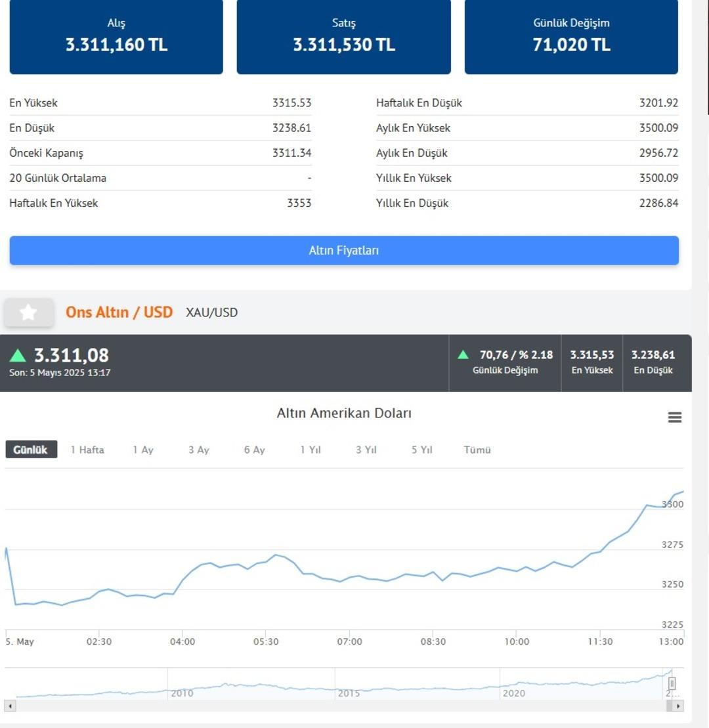Show 3 Ay chart range
Screen dimensions: 709x728
click(x=199, y=450)
